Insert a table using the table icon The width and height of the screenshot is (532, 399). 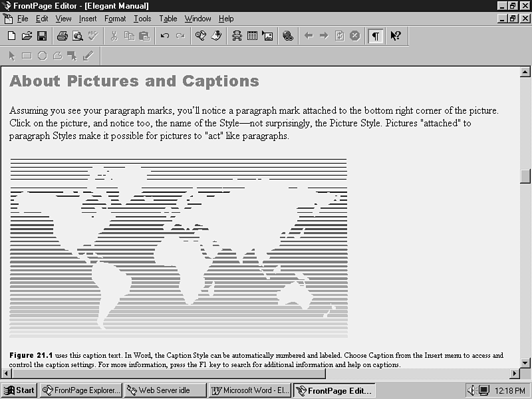(x=252, y=36)
